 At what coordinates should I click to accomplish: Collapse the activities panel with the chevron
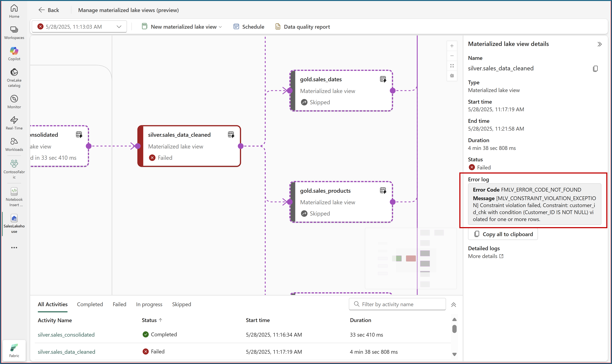tap(453, 305)
